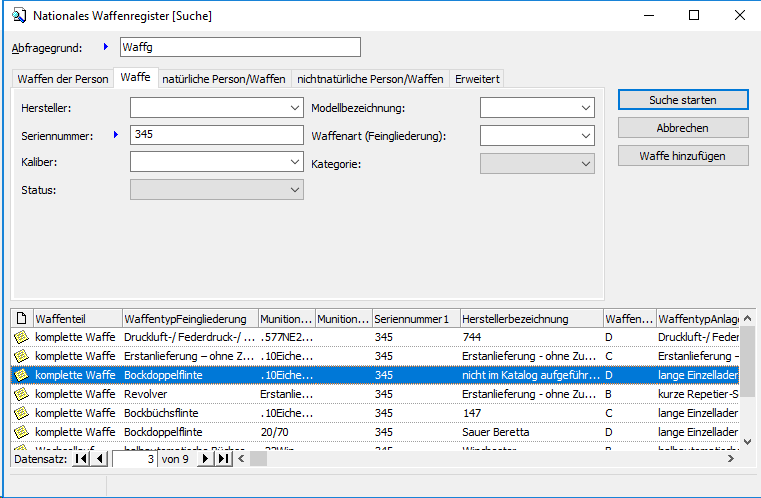761x498 pixels.
Task: Open the natürliche Person/Waffen tab
Action: pos(225,79)
